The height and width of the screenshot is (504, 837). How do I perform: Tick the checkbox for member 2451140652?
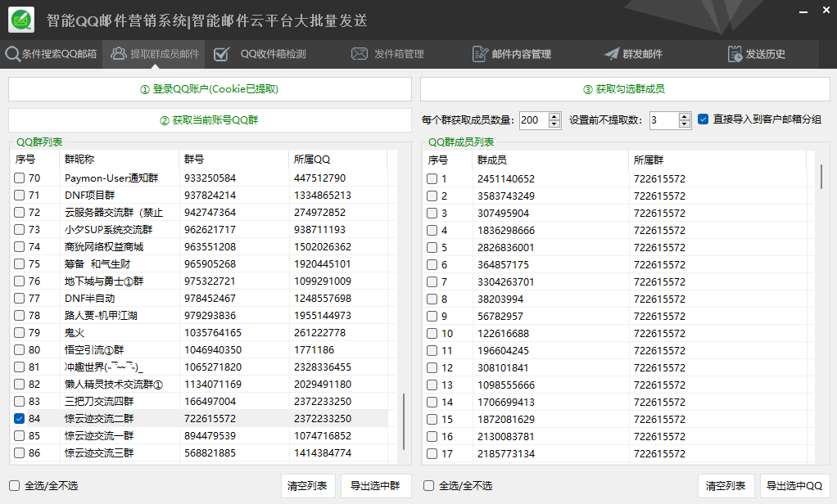(x=432, y=179)
